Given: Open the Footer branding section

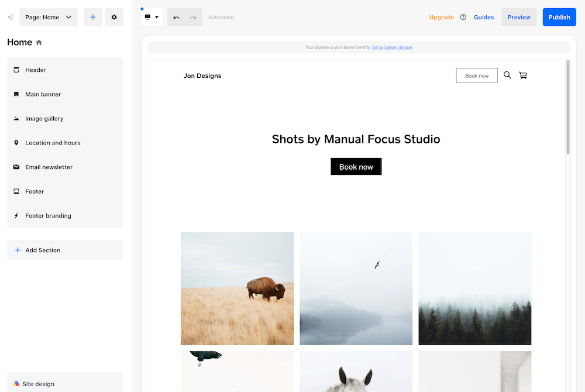Looking at the screenshot, I should pos(66,215).
